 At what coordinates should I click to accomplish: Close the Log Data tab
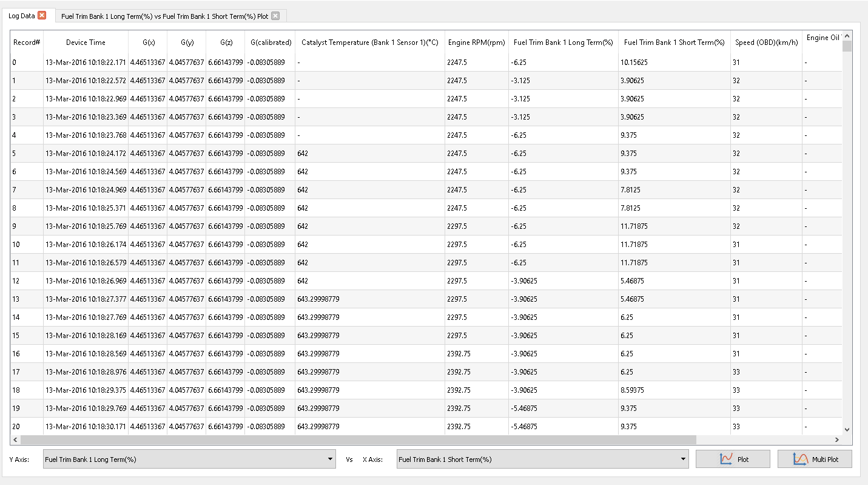coord(42,16)
